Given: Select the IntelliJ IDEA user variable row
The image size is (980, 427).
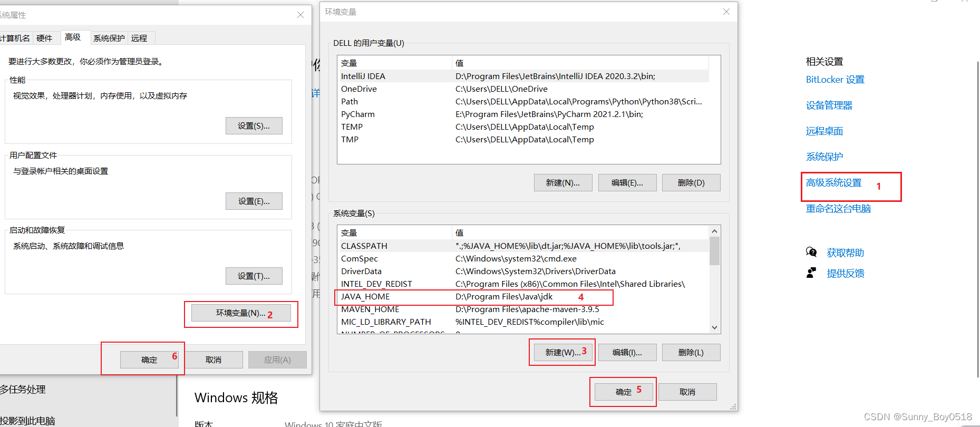Looking at the screenshot, I should point(523,76).
